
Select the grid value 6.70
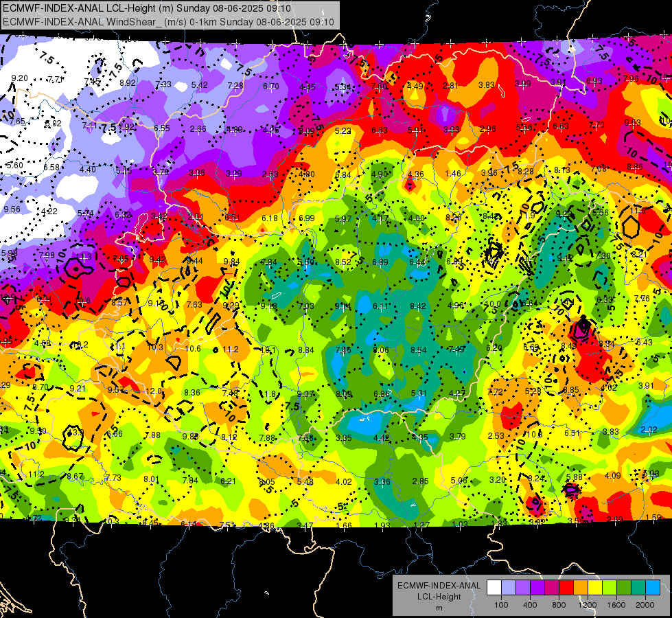point(271,87)
